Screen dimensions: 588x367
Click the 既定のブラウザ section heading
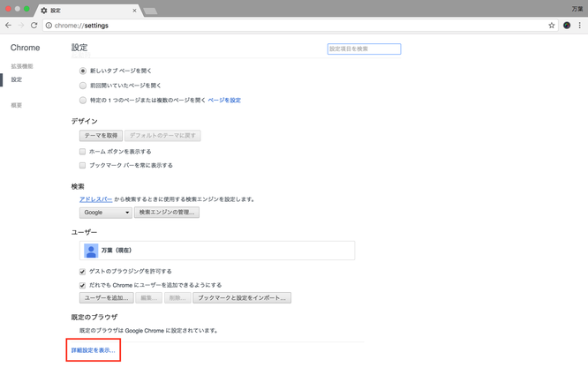(94, 317)
